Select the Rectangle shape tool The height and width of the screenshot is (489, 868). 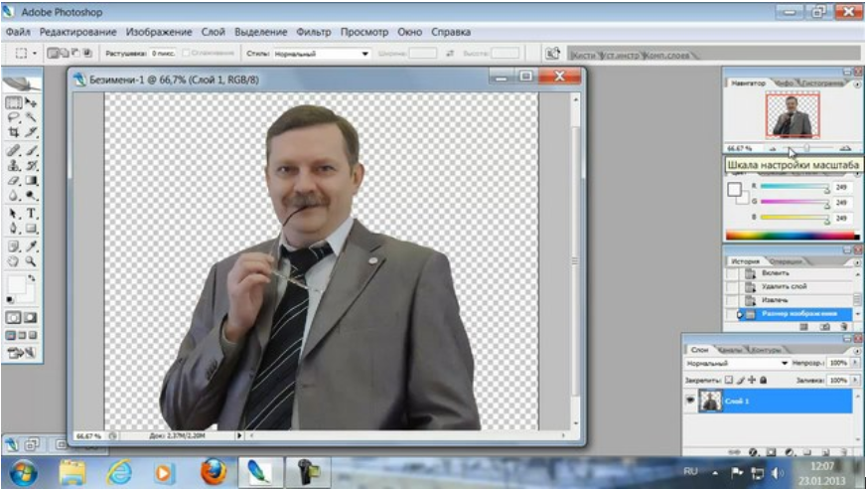click(31, 229)
